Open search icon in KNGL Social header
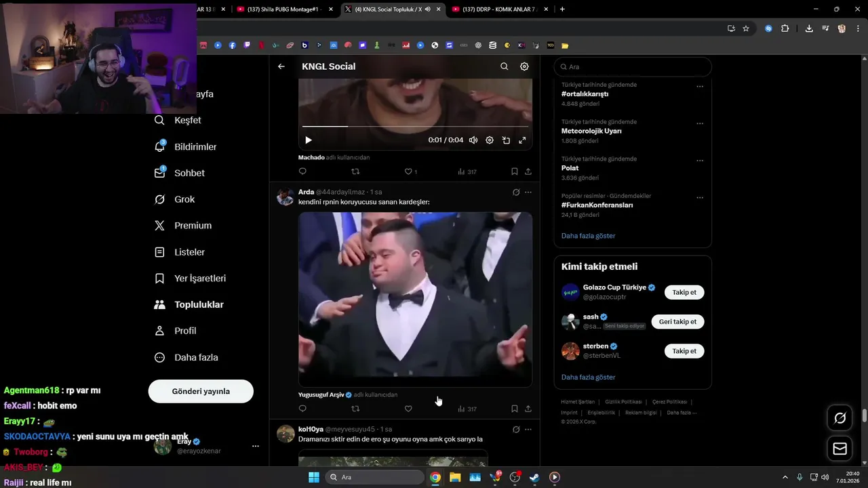The height and width of the screenshot is (488, 868). tap(504, 66)
